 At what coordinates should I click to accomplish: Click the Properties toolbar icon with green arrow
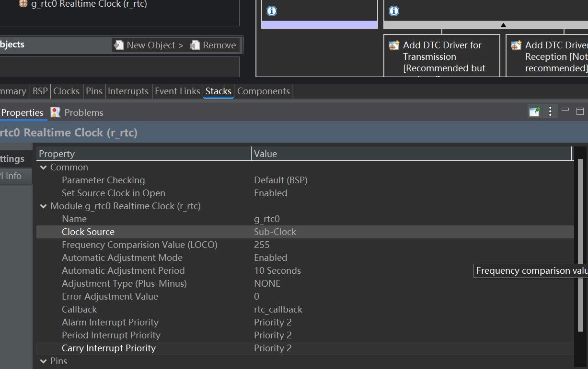534,112
